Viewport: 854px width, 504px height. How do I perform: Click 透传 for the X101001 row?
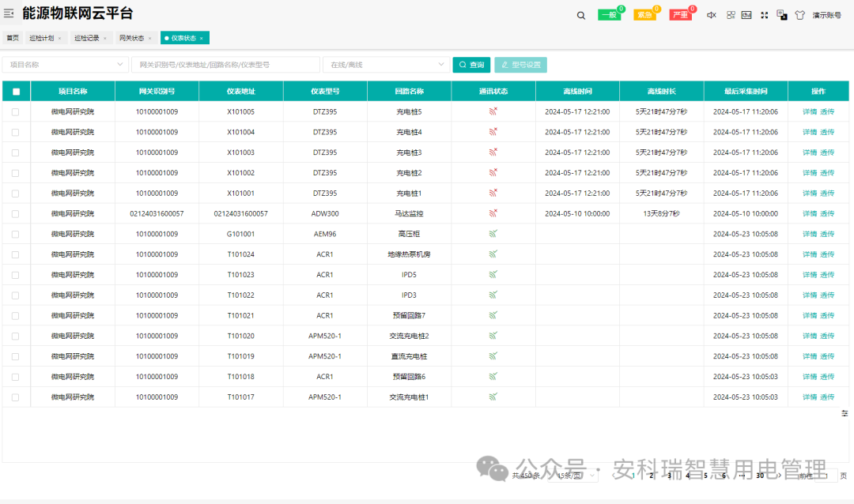pos(827,194)
